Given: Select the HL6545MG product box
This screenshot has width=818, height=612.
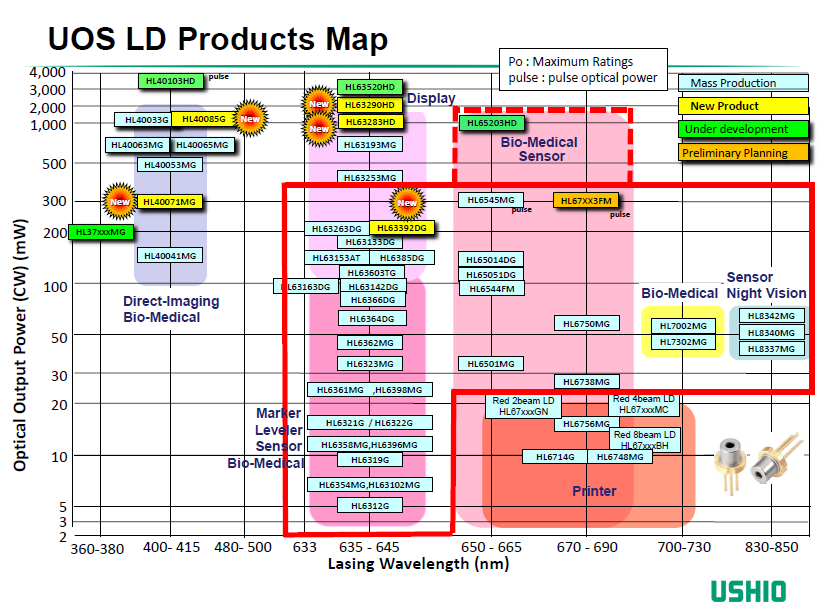Looking at the screenshot, I should (x=491, y=200).
